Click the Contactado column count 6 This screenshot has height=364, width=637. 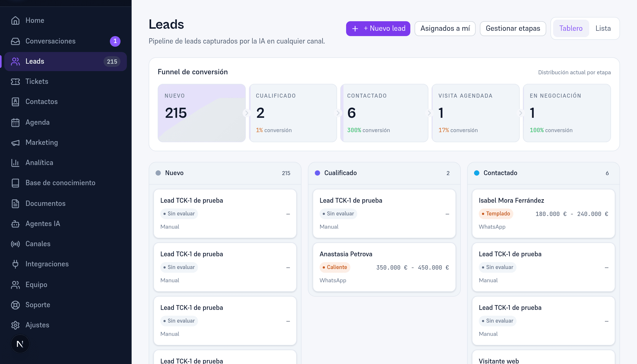607,173
